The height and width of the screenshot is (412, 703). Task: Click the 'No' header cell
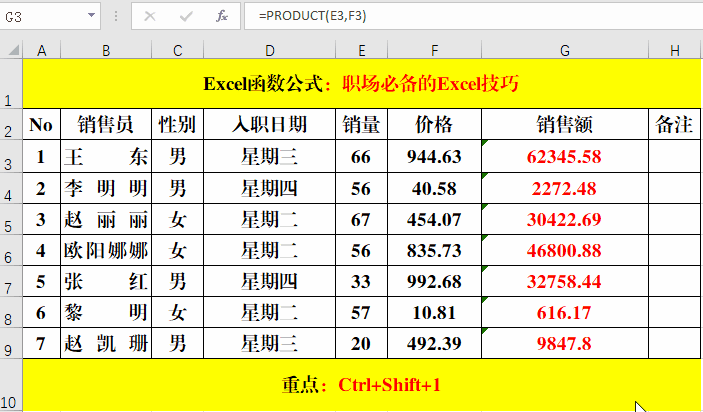(x=41, y=124)
